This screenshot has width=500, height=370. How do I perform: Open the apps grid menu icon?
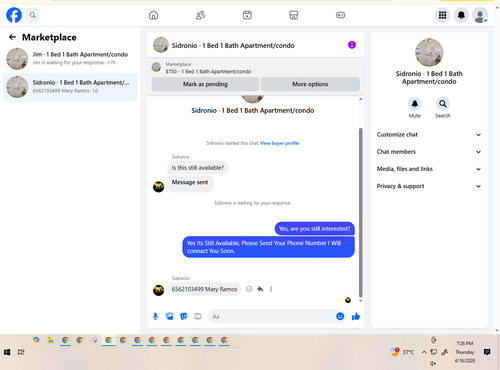coord(442,15)
